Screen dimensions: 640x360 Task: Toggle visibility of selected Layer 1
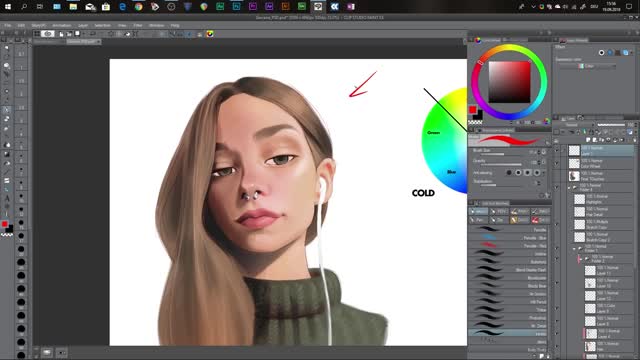557,151
